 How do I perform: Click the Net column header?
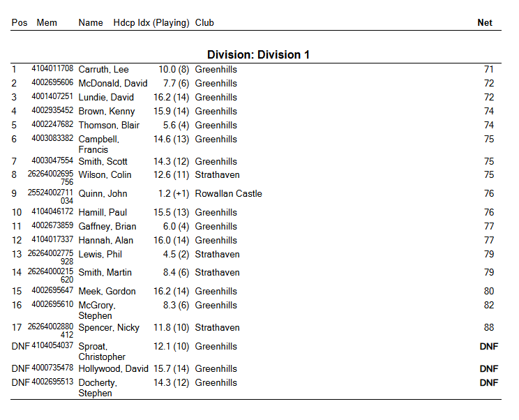click(x=485, y=22)
